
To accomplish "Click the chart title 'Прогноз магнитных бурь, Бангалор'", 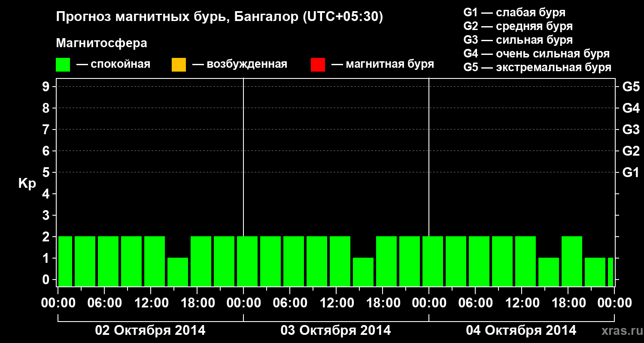I will click(x=178, y=17).
